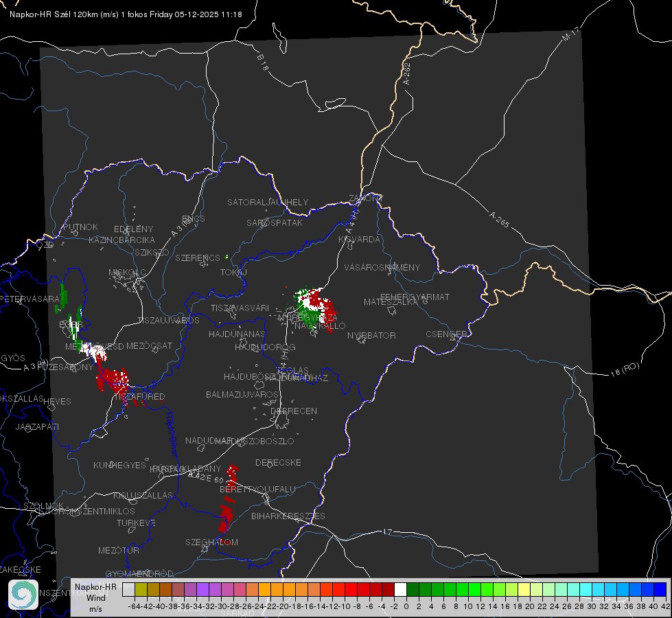Click the blue Hajdú-Bihar county label

pyautogui.click(x=172, y=433)
